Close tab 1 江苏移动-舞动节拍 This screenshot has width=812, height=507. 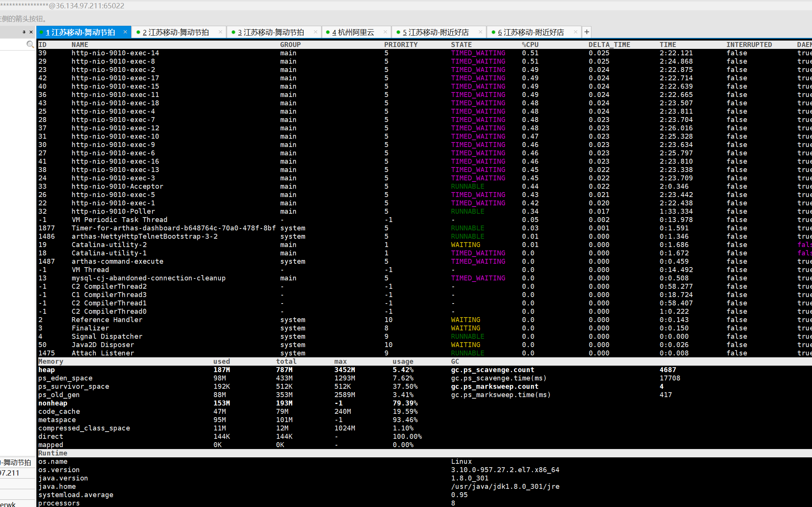[125, 32]
